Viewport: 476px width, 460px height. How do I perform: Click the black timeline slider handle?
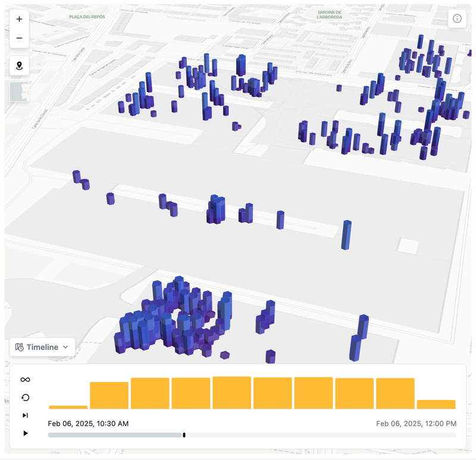pyautogui.click(x=184, y=435)
